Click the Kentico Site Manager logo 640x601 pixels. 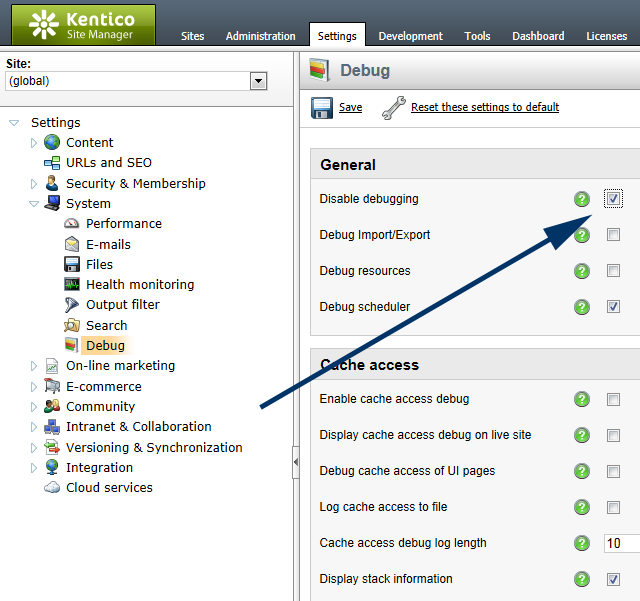pos(83,24)
